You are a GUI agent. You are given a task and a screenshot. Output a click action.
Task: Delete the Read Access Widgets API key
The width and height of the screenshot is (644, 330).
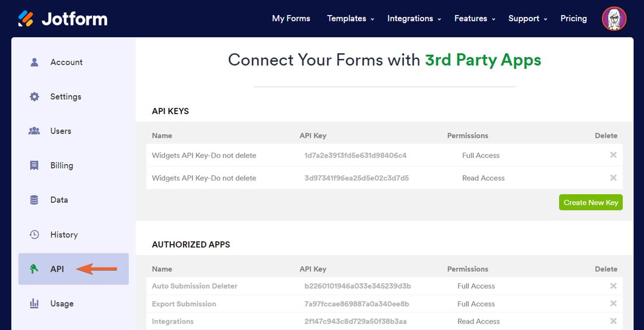[613, 178]
